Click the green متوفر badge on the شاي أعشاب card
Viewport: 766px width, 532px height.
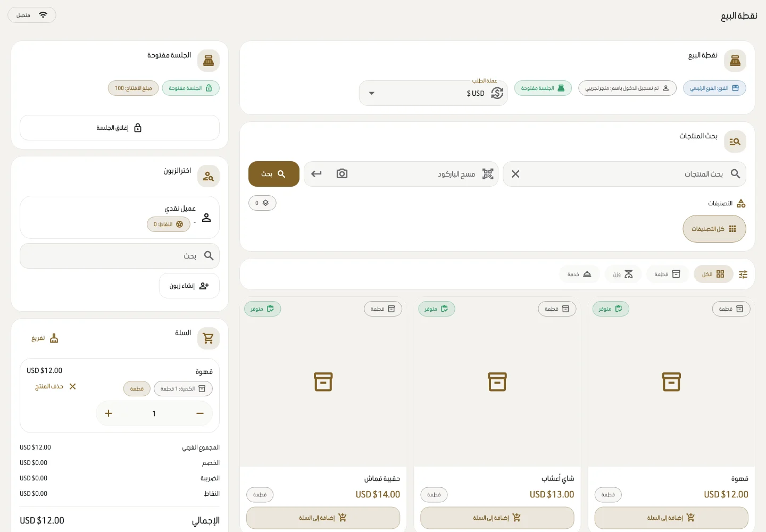(437, 309)
